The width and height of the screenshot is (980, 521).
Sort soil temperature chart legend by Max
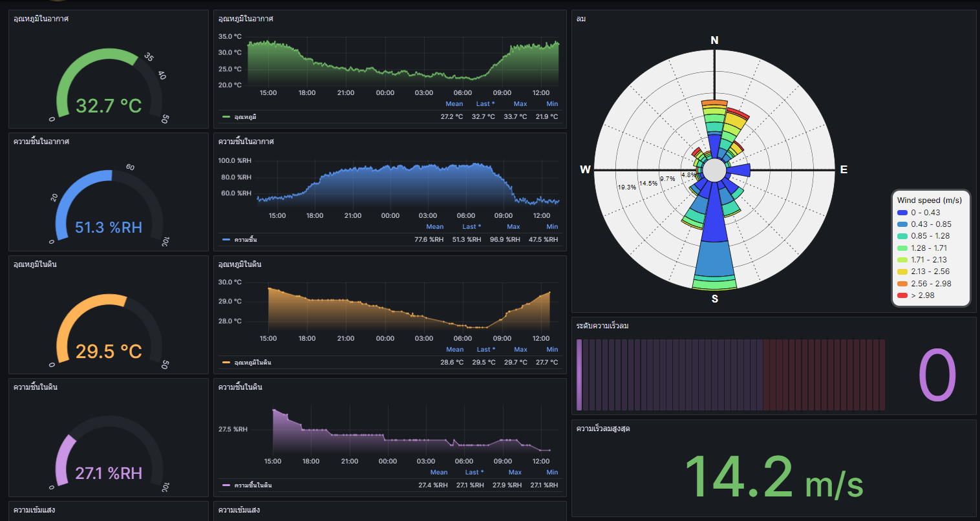click(x=520, y=349)
